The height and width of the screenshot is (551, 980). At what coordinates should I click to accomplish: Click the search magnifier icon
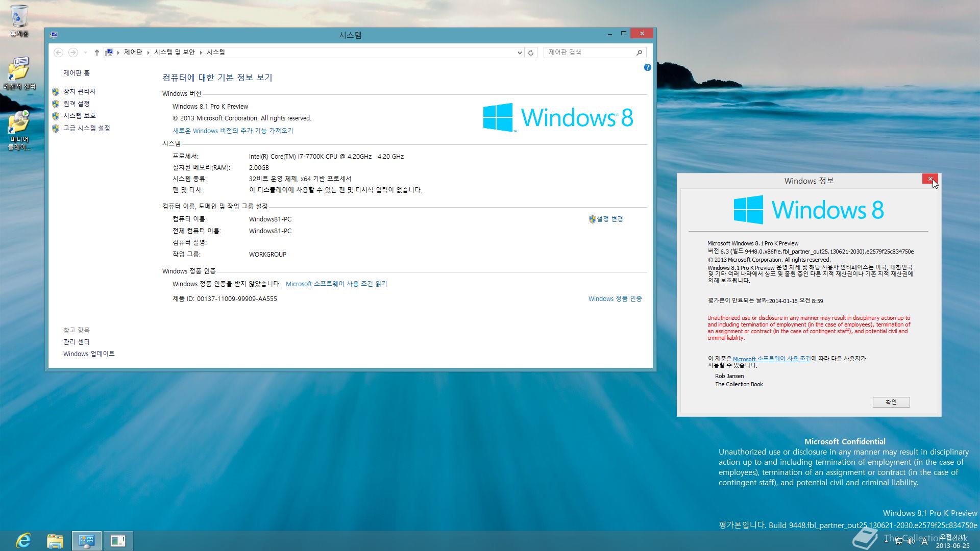(639, 53)
